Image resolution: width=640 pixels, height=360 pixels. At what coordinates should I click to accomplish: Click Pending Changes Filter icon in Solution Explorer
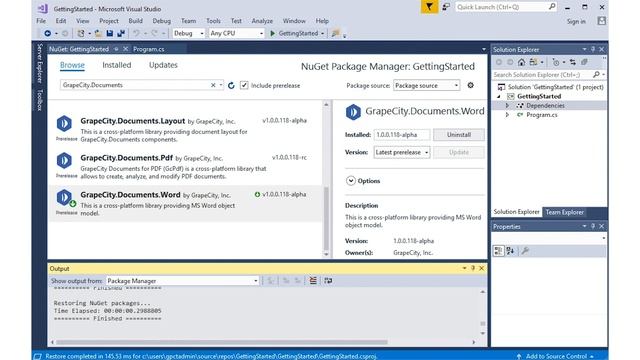pyautogui.click(x=556, y=62)
